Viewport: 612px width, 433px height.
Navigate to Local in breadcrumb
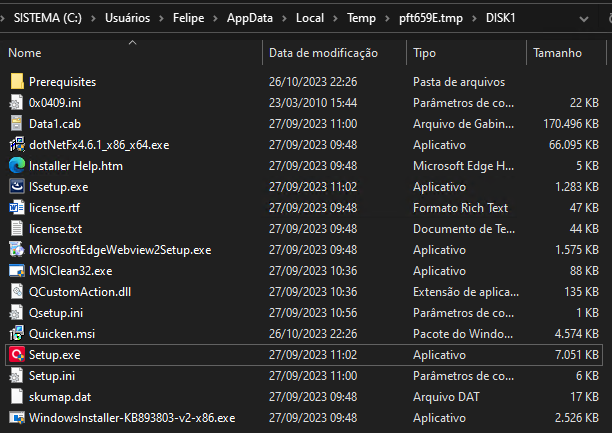[x=310, y=18]
